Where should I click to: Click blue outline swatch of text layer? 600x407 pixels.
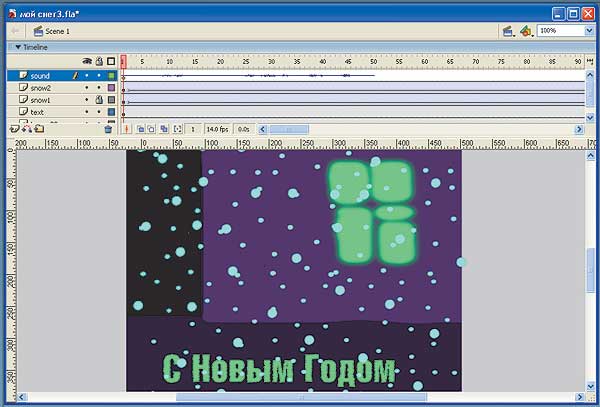click(x=111, y=112)
